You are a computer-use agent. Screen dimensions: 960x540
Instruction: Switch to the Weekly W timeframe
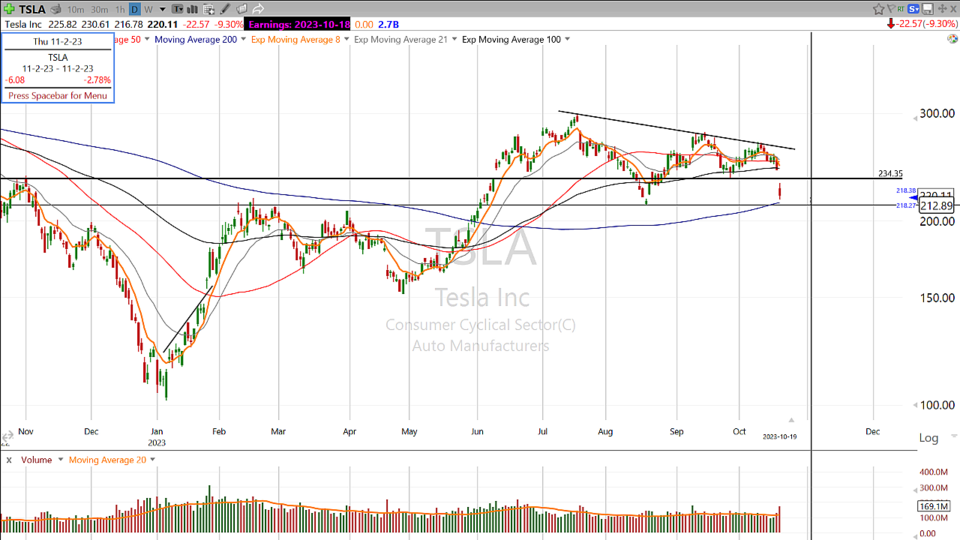(x=148, y=9)
